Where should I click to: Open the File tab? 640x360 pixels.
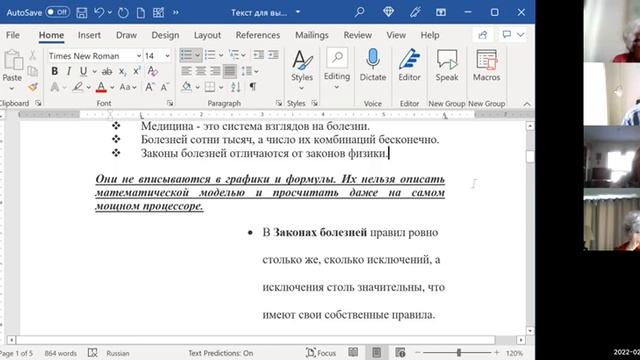pos(13,35)
